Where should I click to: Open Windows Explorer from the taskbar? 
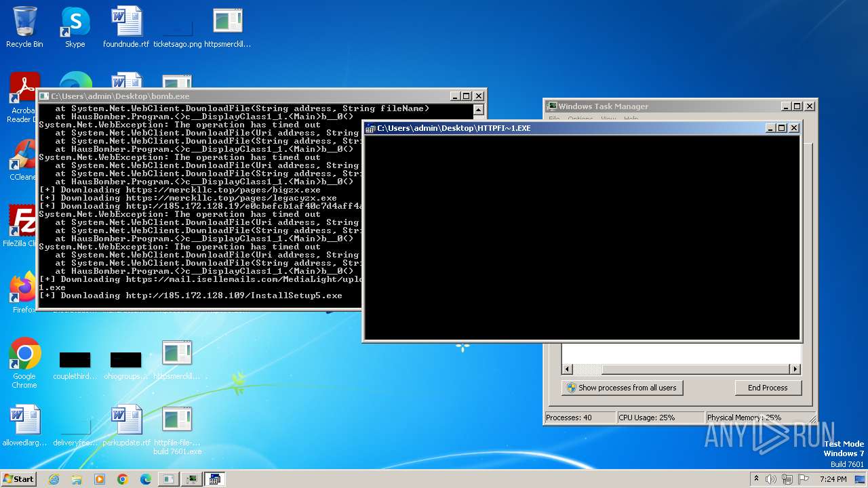[x=77, y=479]
